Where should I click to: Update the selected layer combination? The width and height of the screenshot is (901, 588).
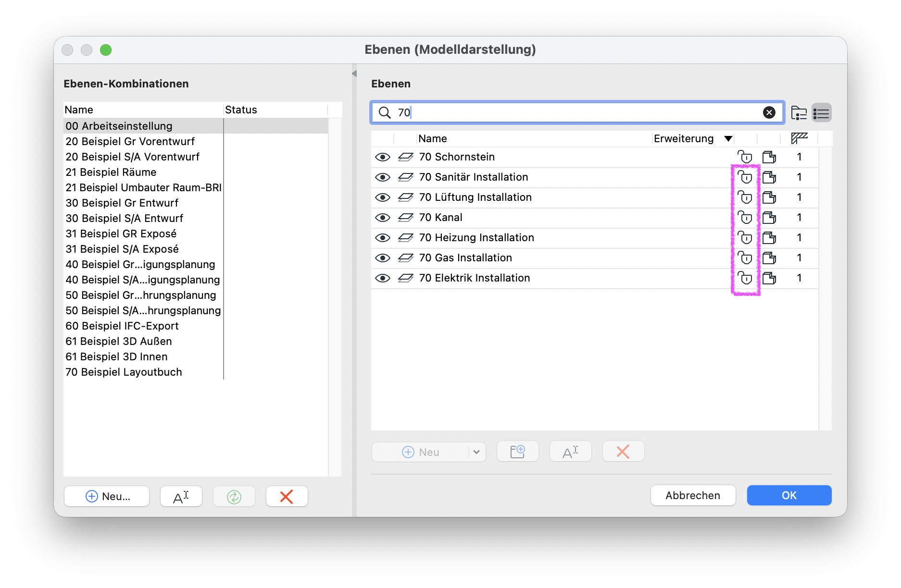pyautogui.click(x=234, y=496)
